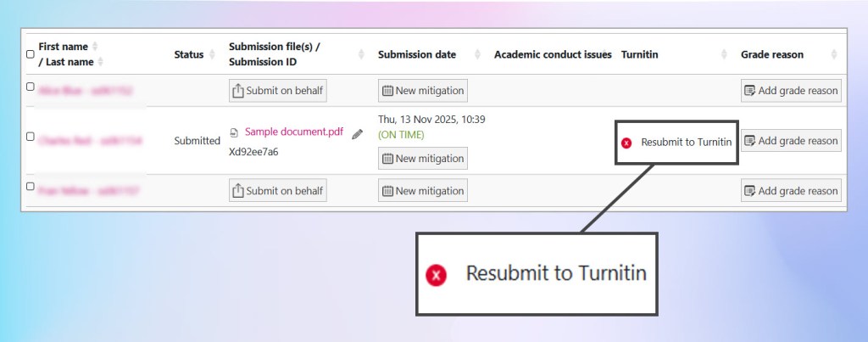
Task: Click the Turnitin column header text
Action: click(x=639, y=54)
